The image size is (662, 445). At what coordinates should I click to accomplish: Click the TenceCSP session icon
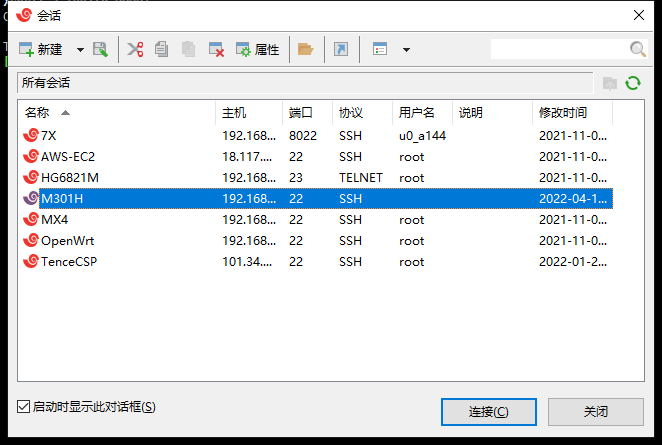pyautogui.click(x=31, y=261)
